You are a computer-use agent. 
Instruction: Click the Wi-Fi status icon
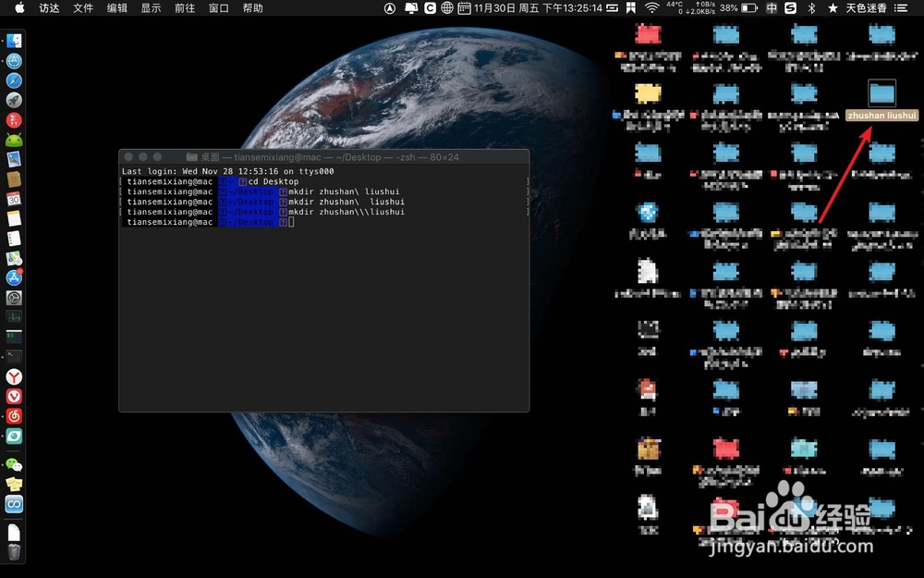[x=651, y=7]
